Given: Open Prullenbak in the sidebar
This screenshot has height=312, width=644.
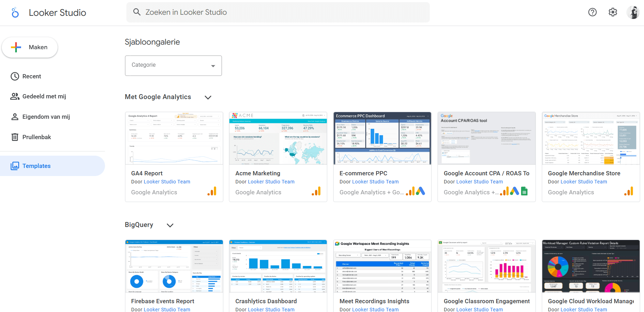Looking at the screenshot, I should point(53,137).
